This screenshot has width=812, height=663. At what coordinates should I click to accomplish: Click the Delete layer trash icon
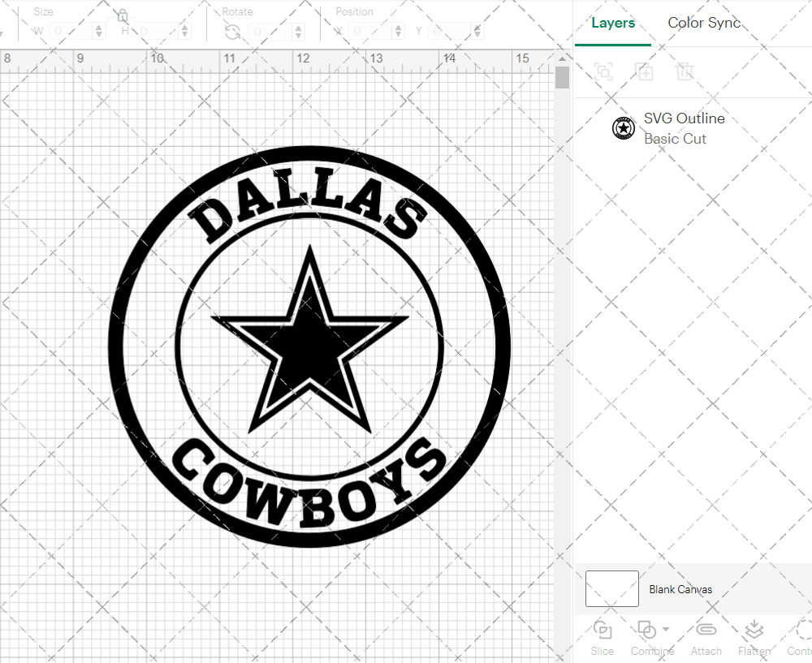(684, 71)
